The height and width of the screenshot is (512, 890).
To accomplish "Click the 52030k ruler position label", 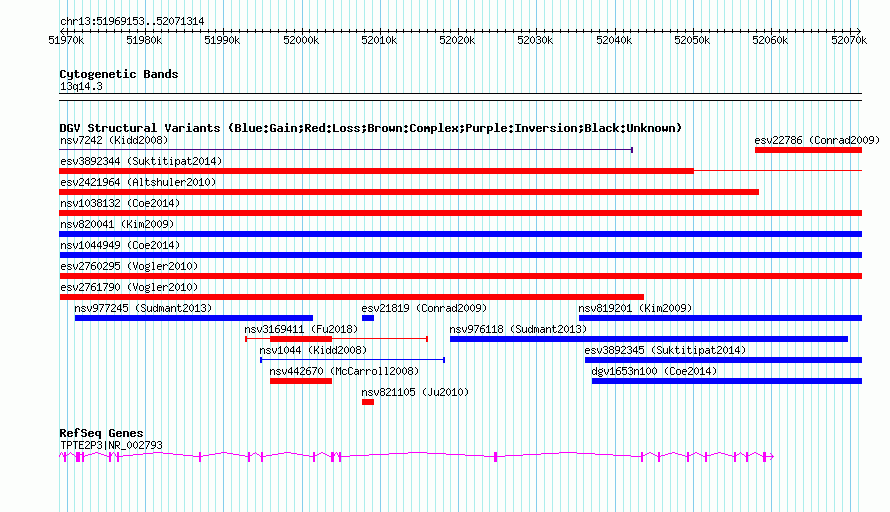I will [535, 41].
